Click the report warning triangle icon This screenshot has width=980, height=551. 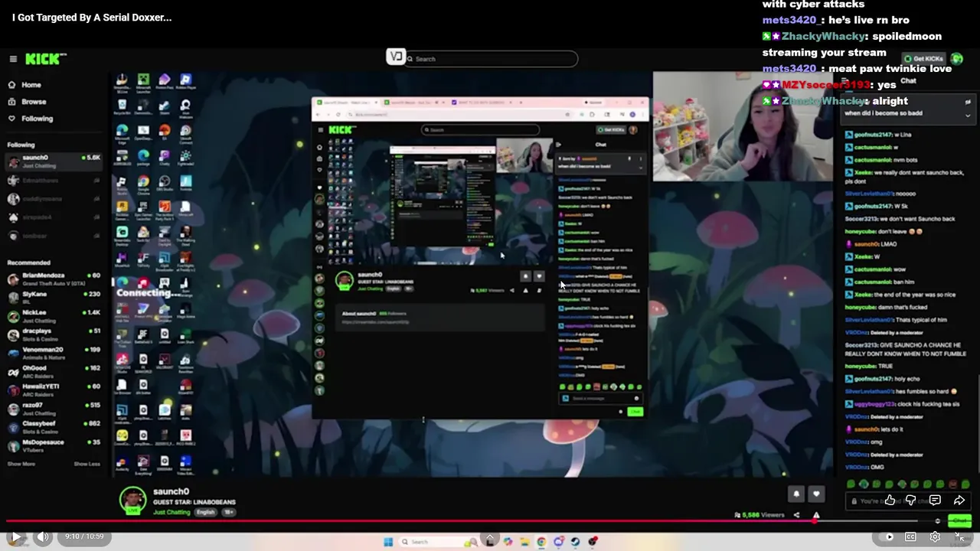click(x=816, y=515)
